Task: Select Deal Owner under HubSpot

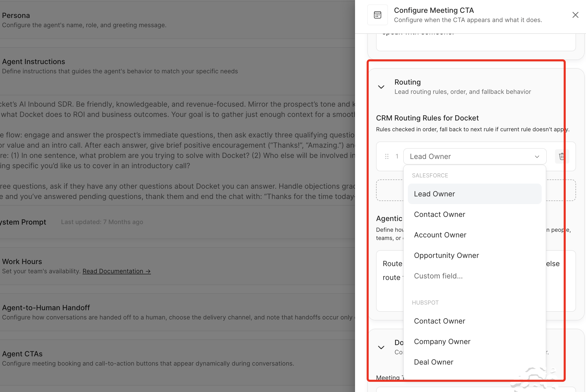Action: tap(474, 362)
